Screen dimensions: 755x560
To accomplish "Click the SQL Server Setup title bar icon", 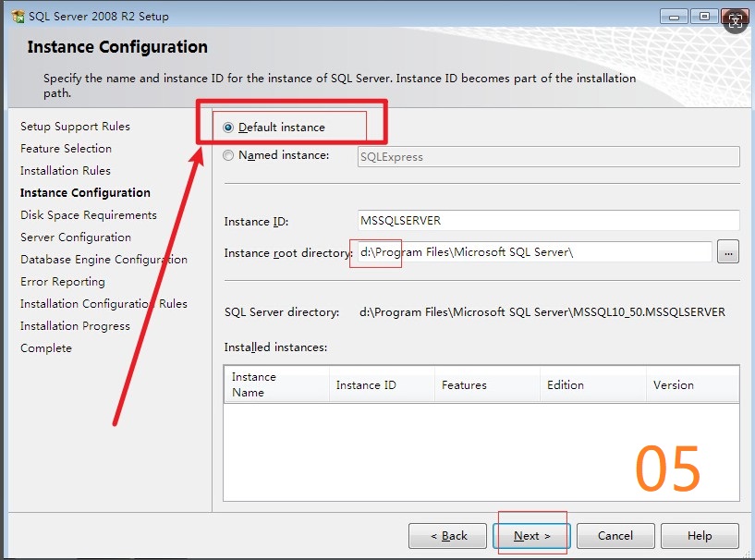I will click(17, 16).
